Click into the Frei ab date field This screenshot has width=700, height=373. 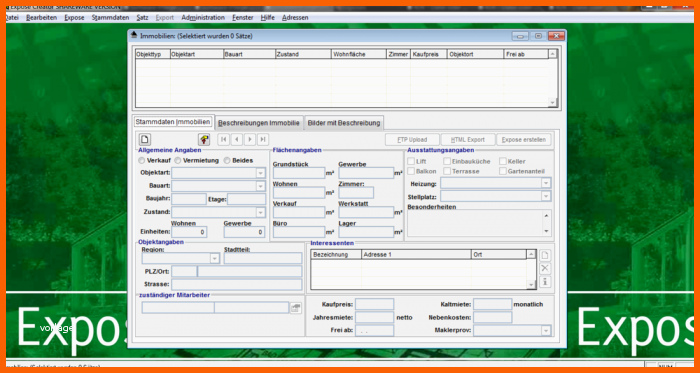click(x=375, y=331)
